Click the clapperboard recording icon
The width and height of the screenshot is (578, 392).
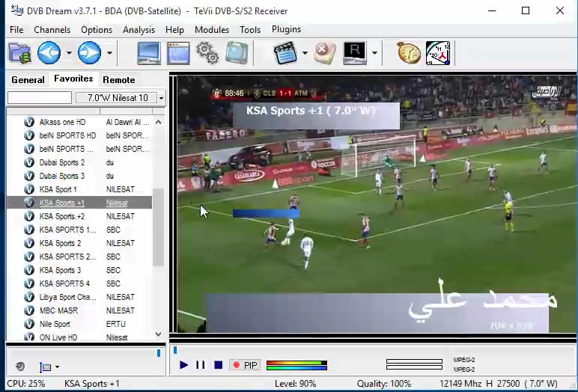click(x=285, y=53)
